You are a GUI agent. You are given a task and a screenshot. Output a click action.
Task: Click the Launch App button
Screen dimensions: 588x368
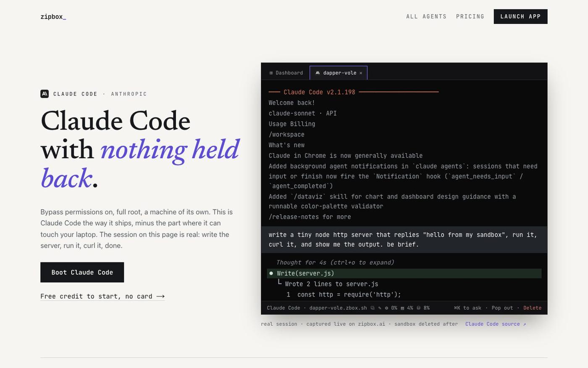pos(520,16)
